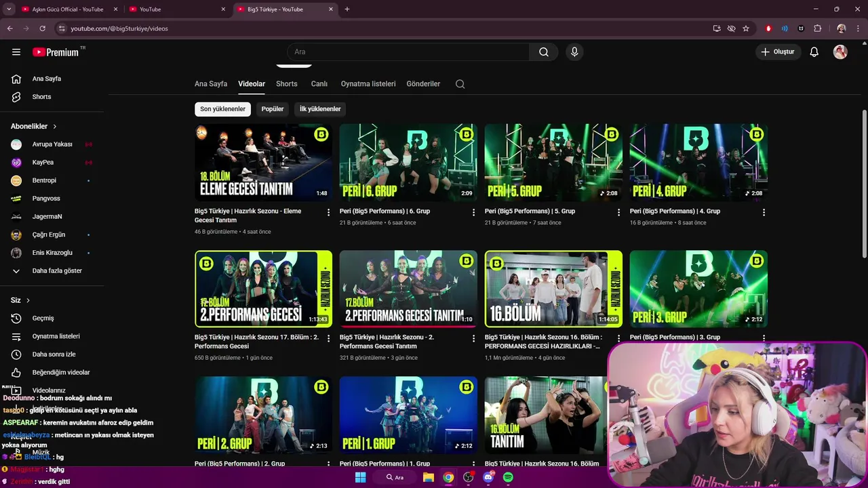Play the Peri 3. Grup thumbnail

point(698,289)
